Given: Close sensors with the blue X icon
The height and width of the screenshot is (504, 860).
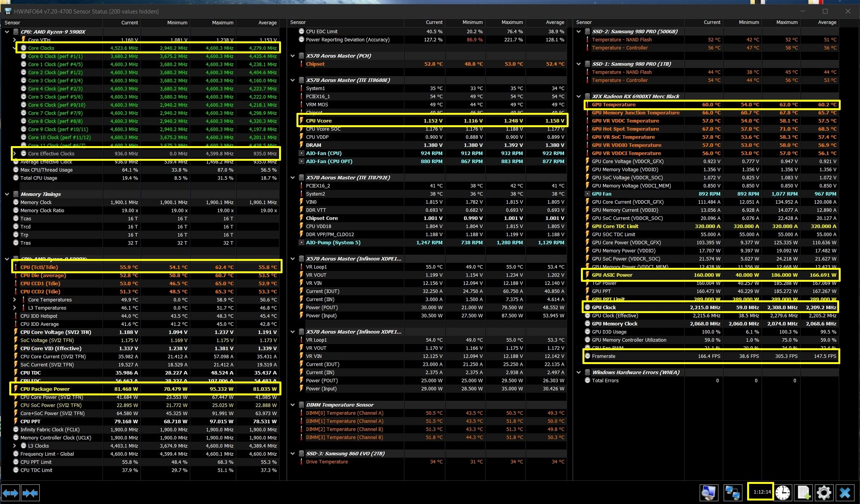Looking at the screenshot, I should [845, 493].
